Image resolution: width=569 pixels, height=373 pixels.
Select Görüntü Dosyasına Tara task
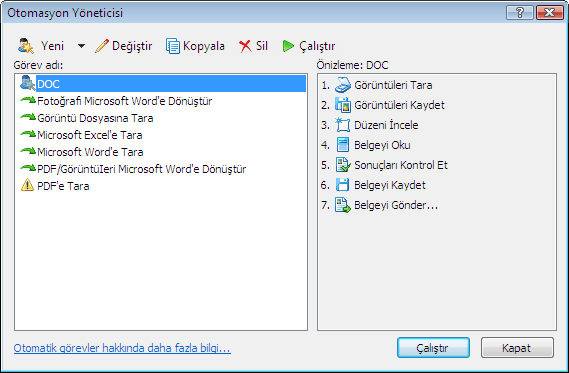95,118
